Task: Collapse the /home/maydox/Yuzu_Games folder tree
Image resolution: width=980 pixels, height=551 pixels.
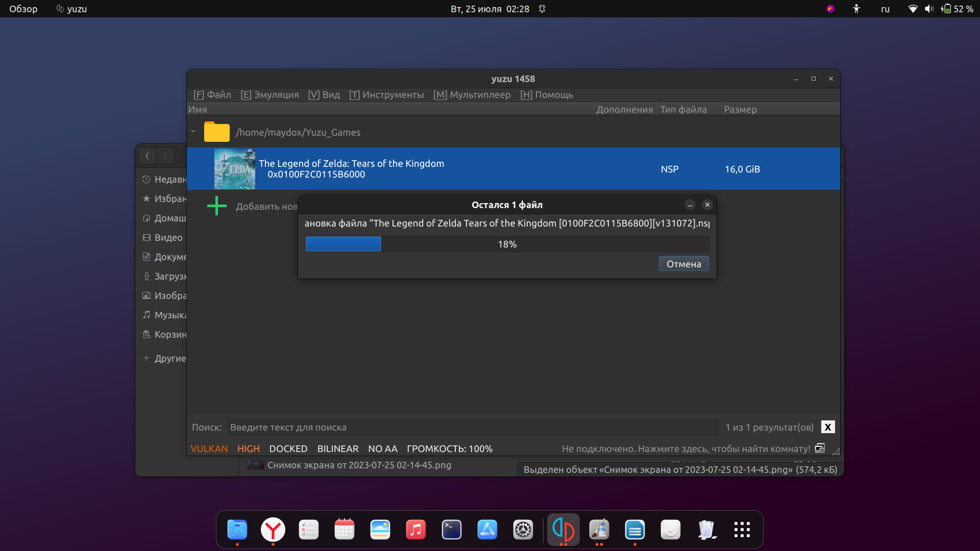Action: click(193, 132)
